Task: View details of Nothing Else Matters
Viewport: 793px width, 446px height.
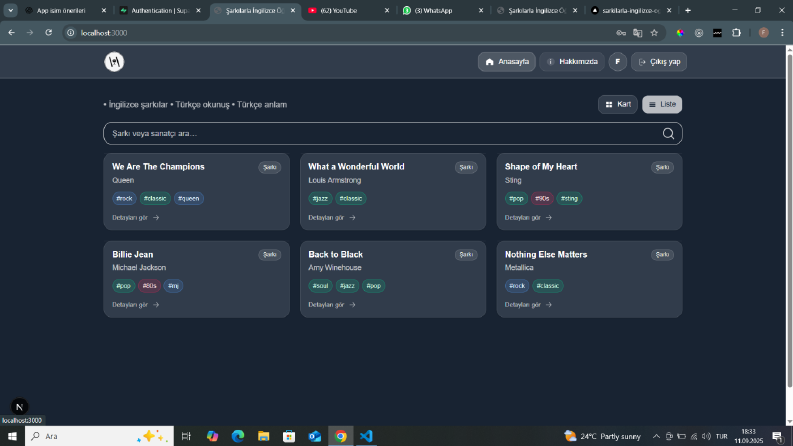Action: click(x=528, y=305)
